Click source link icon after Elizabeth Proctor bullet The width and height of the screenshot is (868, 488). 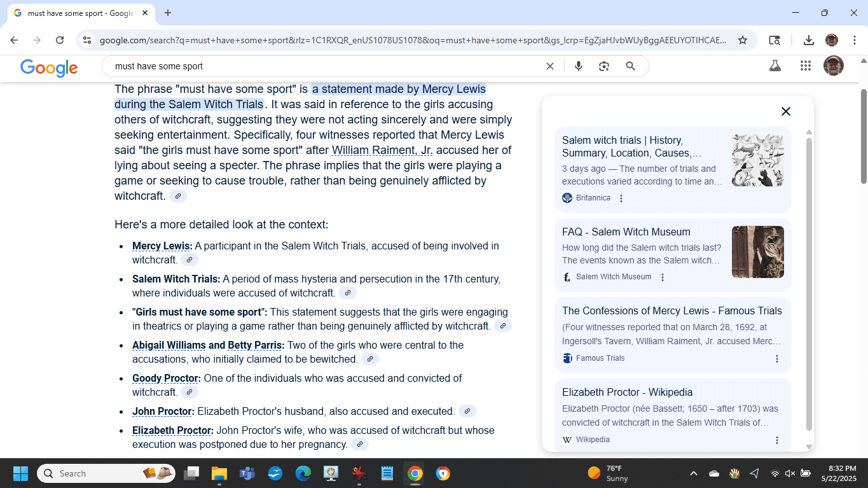click(360, 444)
